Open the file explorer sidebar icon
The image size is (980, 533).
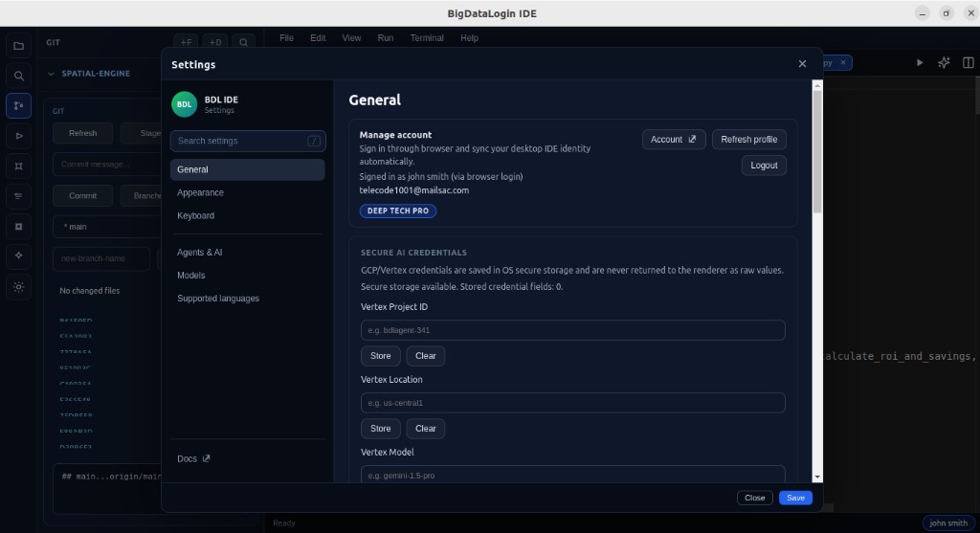19,46
